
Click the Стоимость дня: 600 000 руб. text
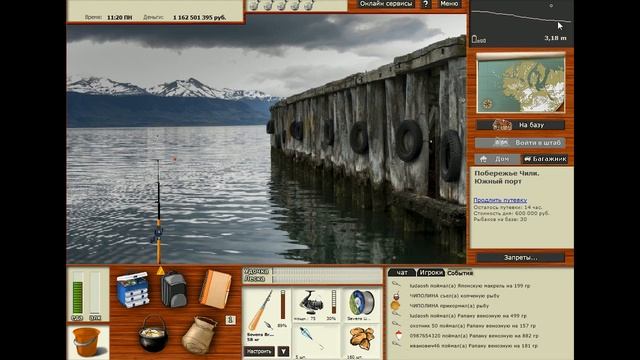tap(511, 213)
